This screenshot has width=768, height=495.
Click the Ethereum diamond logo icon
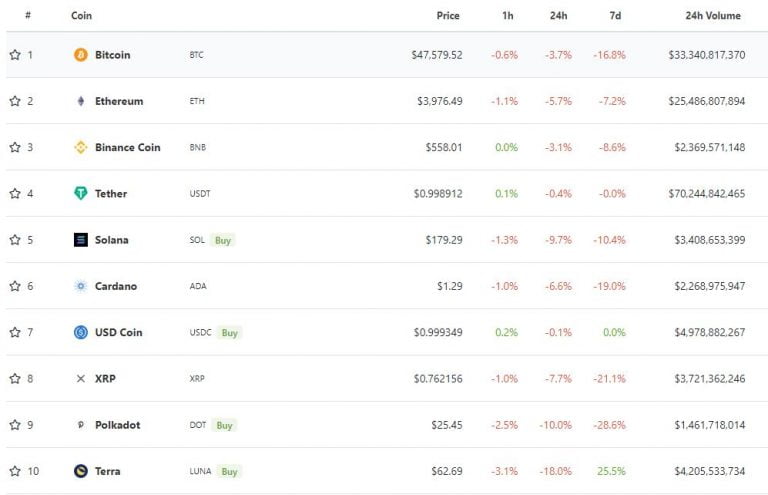81,101
